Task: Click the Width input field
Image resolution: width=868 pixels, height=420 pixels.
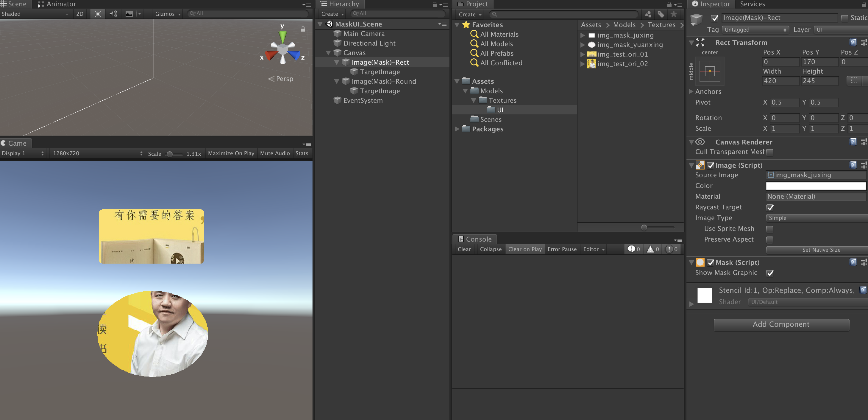Action: coord(780,81)
